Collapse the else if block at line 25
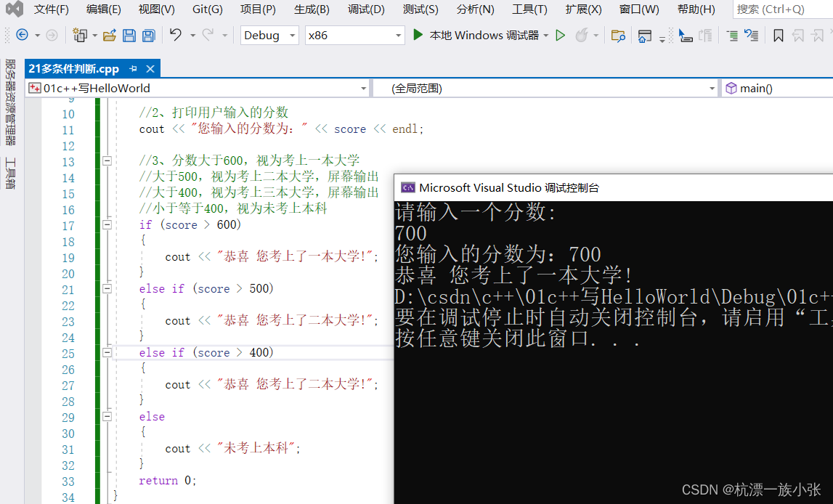Screen dimensions: 833x504 (x=107, y=353)
